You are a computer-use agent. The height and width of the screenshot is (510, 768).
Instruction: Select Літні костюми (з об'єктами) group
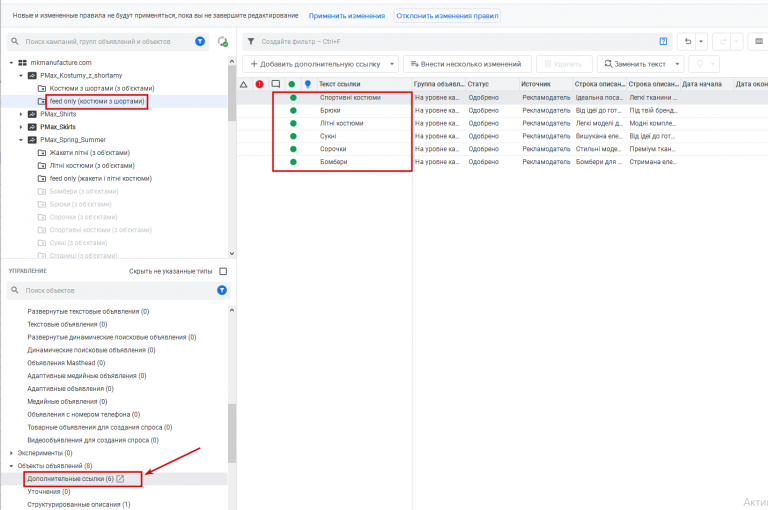coord(92,166)
